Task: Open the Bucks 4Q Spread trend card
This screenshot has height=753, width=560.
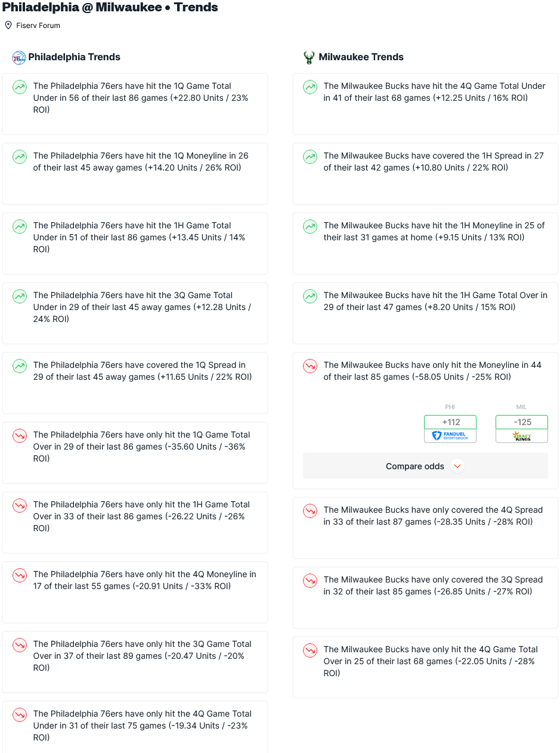Action: 425,528
